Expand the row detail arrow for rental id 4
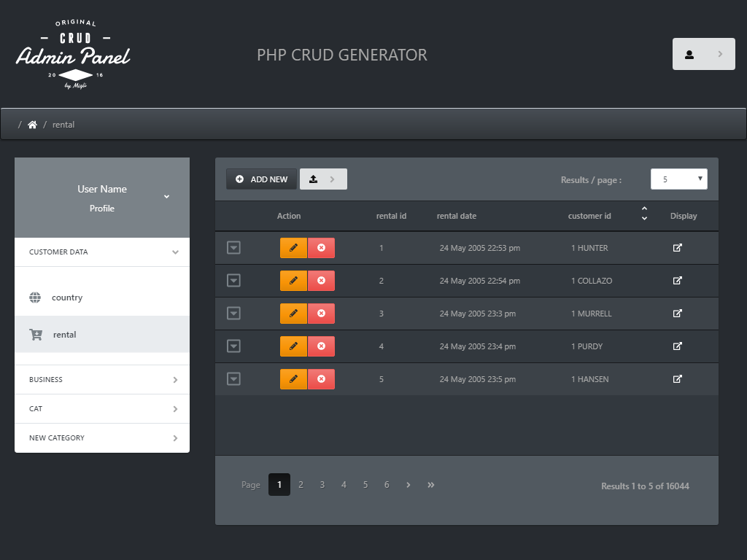Screen dimensions: 747x560 233,346
